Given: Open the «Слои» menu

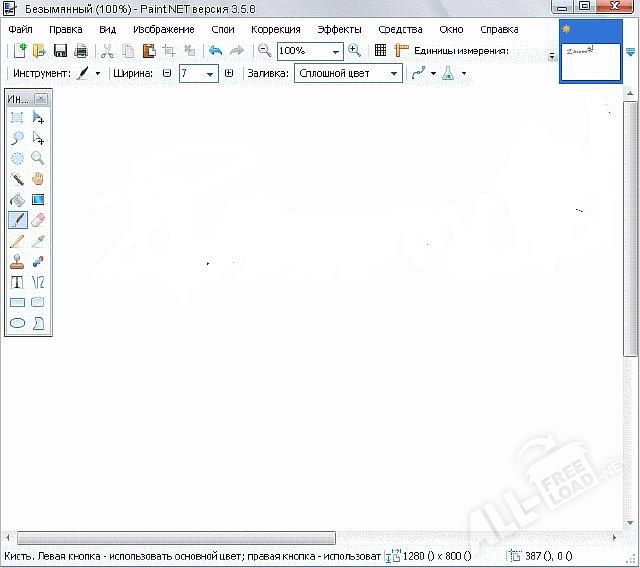Looking at the screenshot, I should tap(223, 29).
